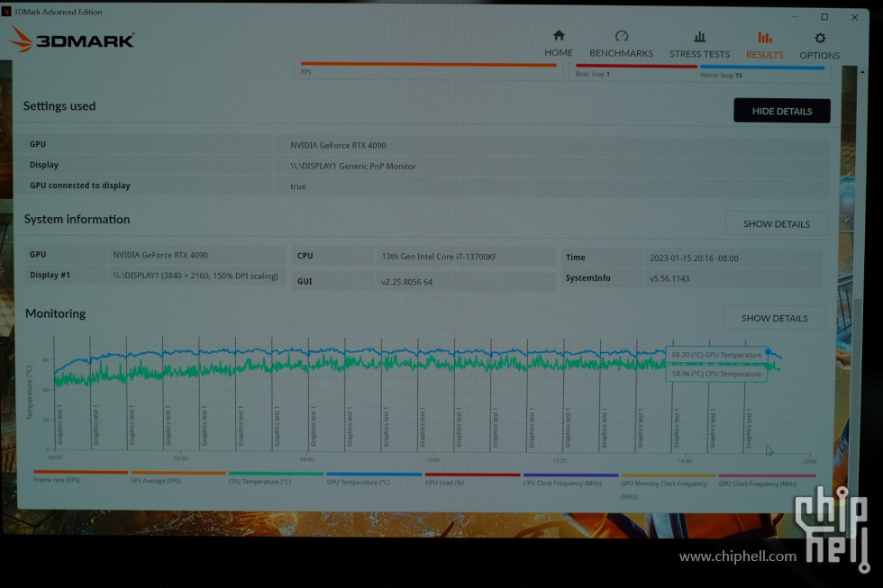Click the SystemInfo version v5.56.1143
The width and height of the screenshot is (883, 588).
pos(669,278)
